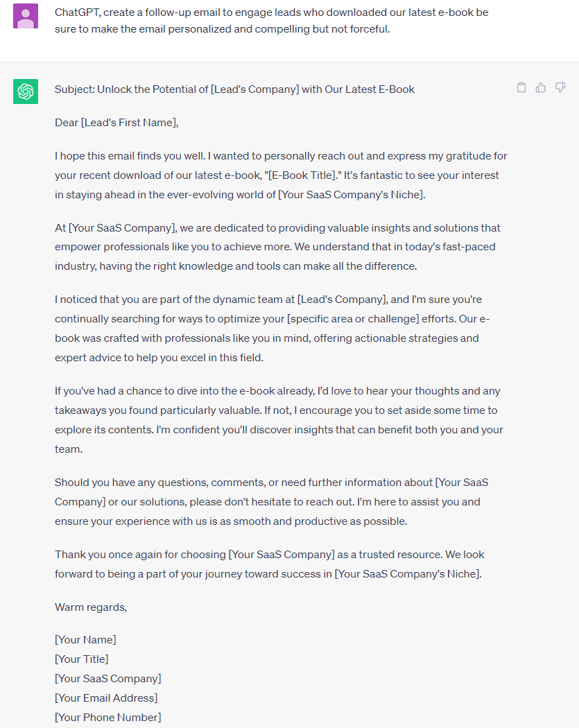The width and height of the screenshot is (579, 728).
Task: Click the paragraph starting "Should you have any questions"
Action: [272, 501]
